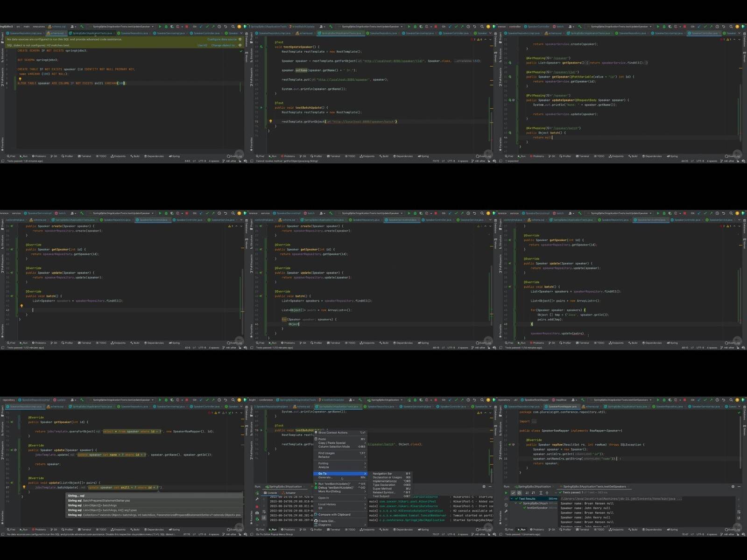Click Git push arrow in SpeakerController window

click(711, 27)
